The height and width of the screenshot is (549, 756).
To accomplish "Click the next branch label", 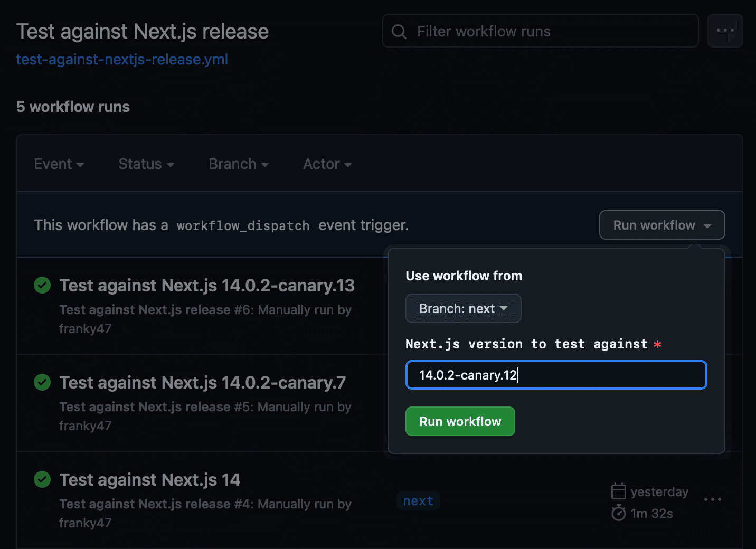I will 418,500.
